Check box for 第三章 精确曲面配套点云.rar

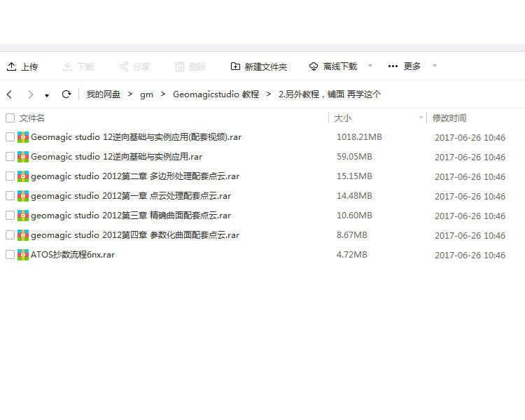(x=10, y=216)
